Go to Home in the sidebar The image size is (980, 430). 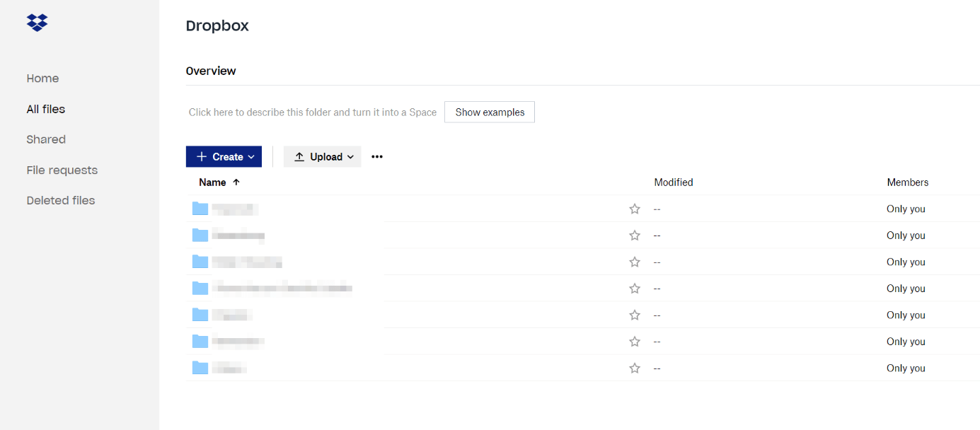point(42,79)
